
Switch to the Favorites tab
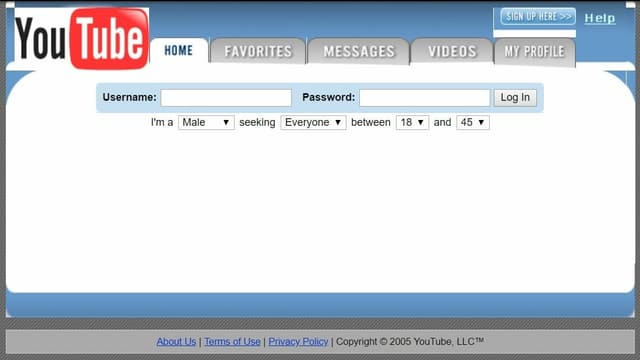click(x=258, y=51)
